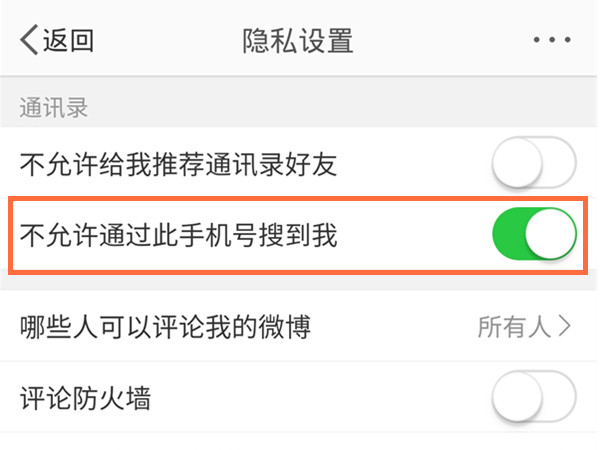Screen dimensions: 600x450
Task: Tap the 通讯录 section header
Action: pyautogui.click(x=54, y=108)
